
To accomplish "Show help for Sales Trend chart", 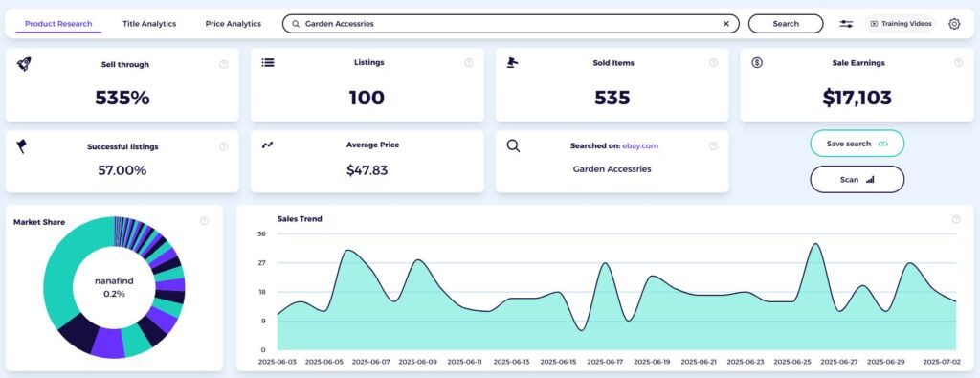I will point(956,219).
